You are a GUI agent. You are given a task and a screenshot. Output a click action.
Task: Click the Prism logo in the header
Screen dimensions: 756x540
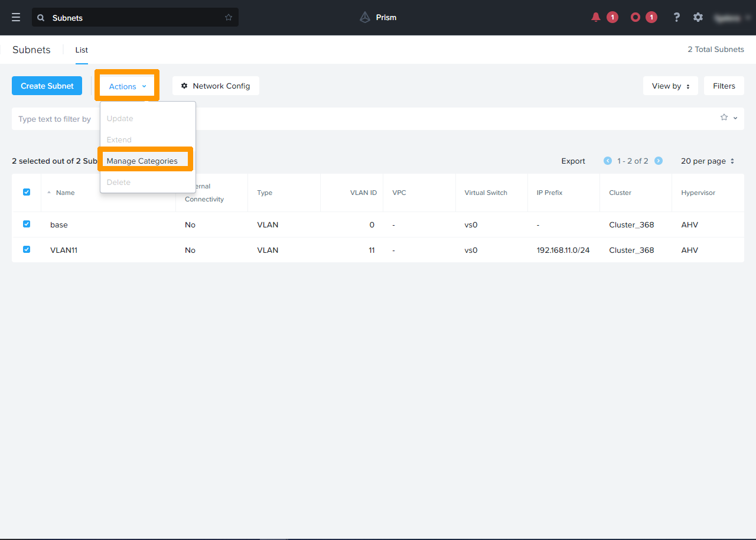[x=365, y=17]
